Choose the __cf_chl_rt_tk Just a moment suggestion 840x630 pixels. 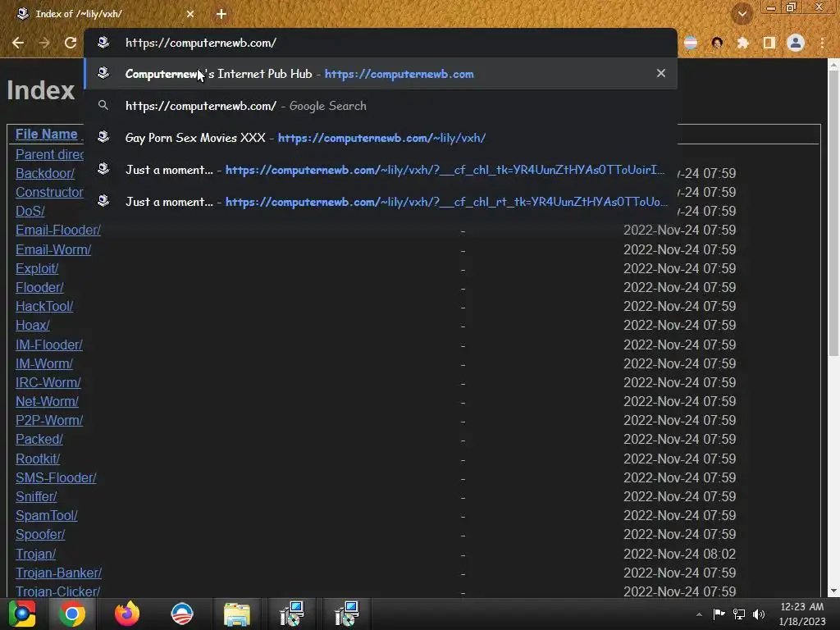click(x=381, y=202)
